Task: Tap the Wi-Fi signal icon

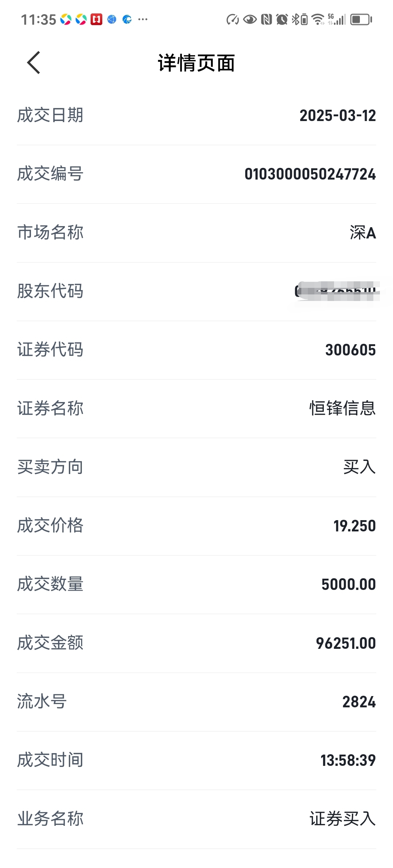Action: [x=318, y=19]
